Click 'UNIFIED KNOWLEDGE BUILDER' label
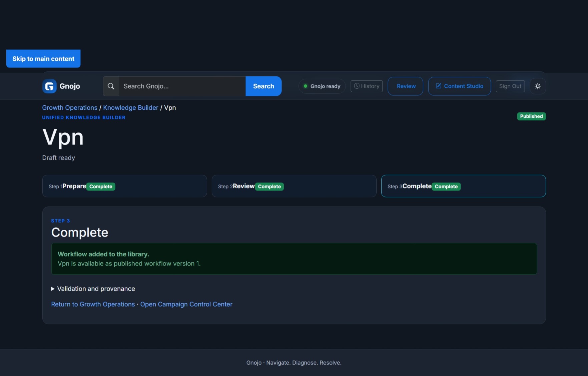Image resolution: width=588 pixels, height=376 pixels. point(84,117)
